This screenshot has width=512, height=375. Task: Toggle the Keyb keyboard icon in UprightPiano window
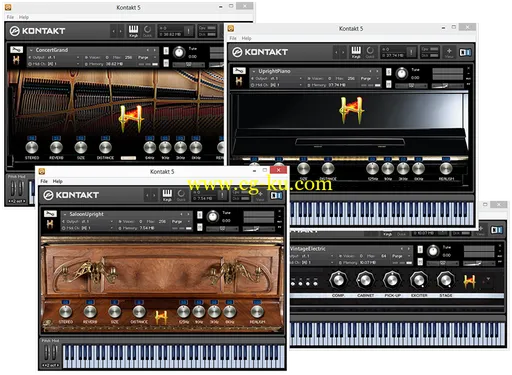coord(356,52)
